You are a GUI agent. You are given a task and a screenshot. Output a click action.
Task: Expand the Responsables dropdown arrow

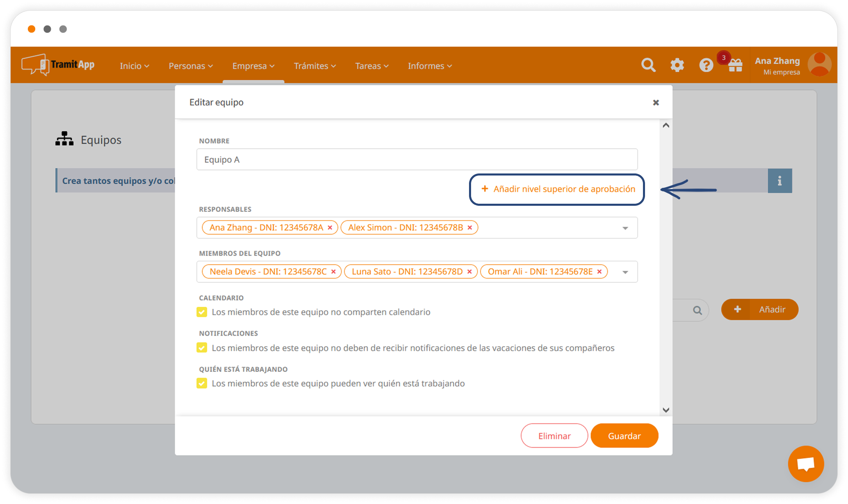tap(625, 228)
